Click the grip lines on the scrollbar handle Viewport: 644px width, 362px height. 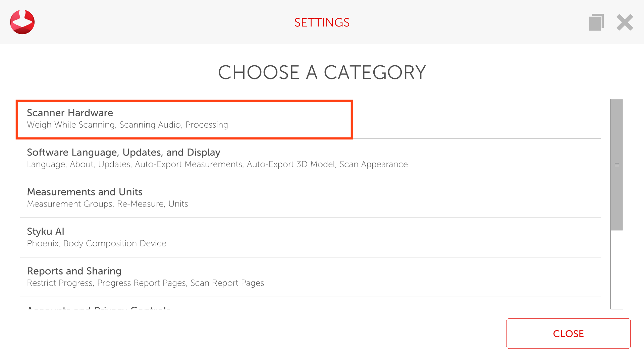pyautogui.click(x=616, y=165)
